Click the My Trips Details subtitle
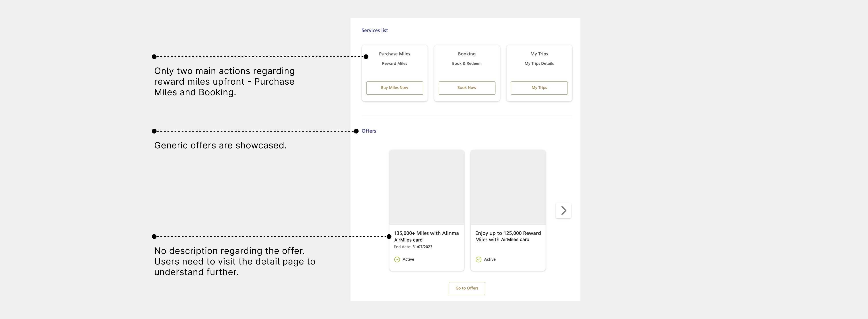Screen dimensions: 868x319 [x=539, y=64]
